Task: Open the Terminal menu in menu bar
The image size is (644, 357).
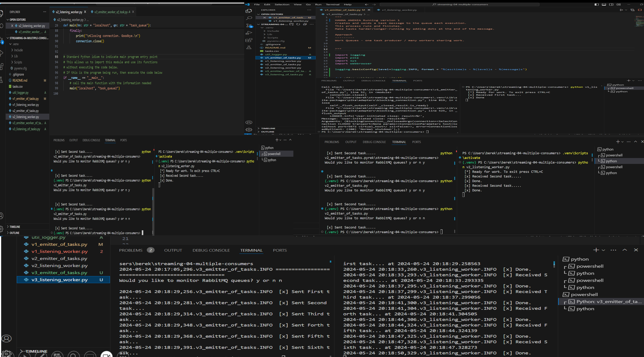Action: pos(332,4)
